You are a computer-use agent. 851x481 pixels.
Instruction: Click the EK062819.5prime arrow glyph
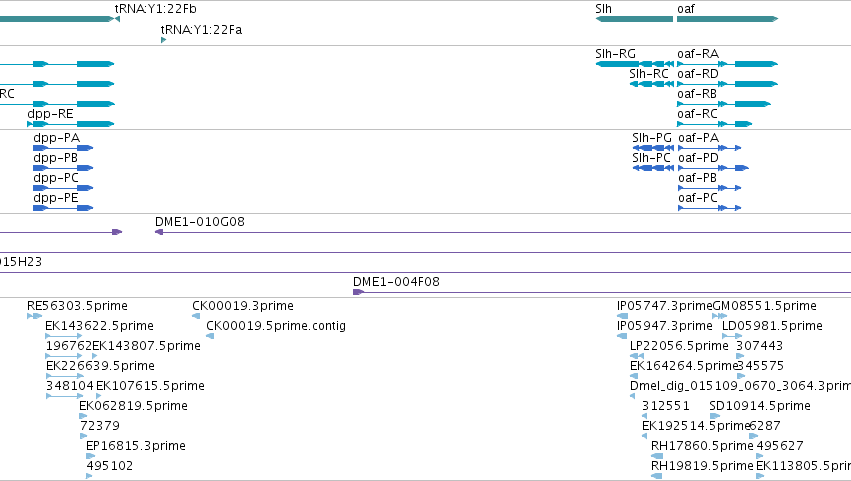point(83,416)
